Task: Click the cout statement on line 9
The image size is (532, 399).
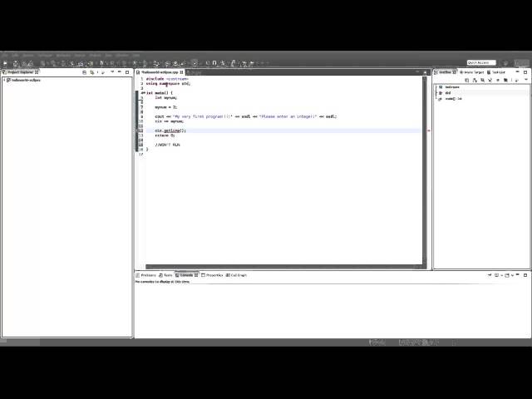Action: click(246, 116)
